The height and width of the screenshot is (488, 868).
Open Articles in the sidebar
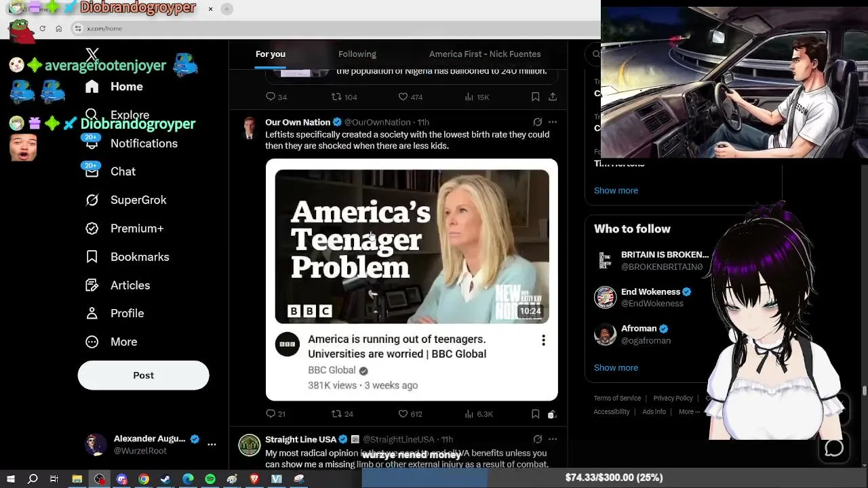[130, 285]
